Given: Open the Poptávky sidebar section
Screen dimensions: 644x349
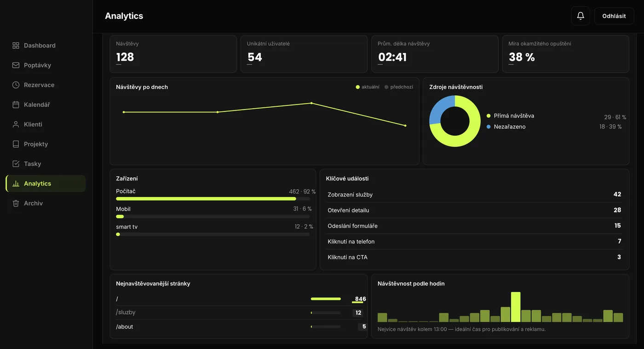Looking at the screenshot, I should [46, 65].
